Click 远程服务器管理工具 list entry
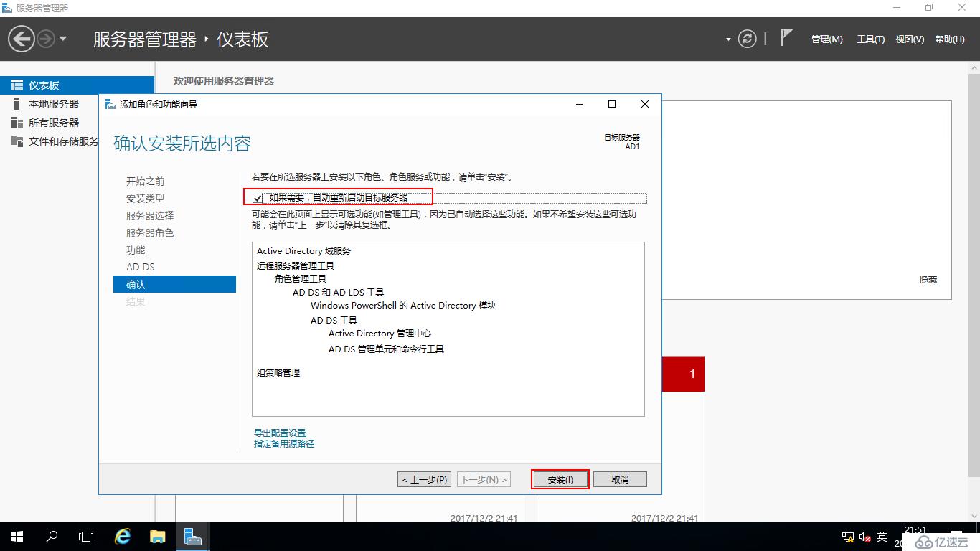 (x=296, y=265)
